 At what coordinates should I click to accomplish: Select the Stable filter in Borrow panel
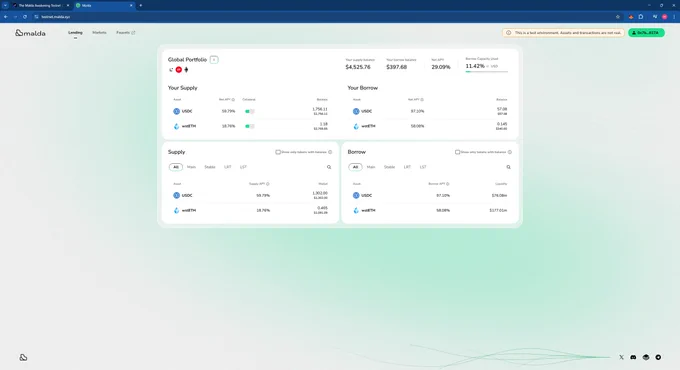point(389,167)
